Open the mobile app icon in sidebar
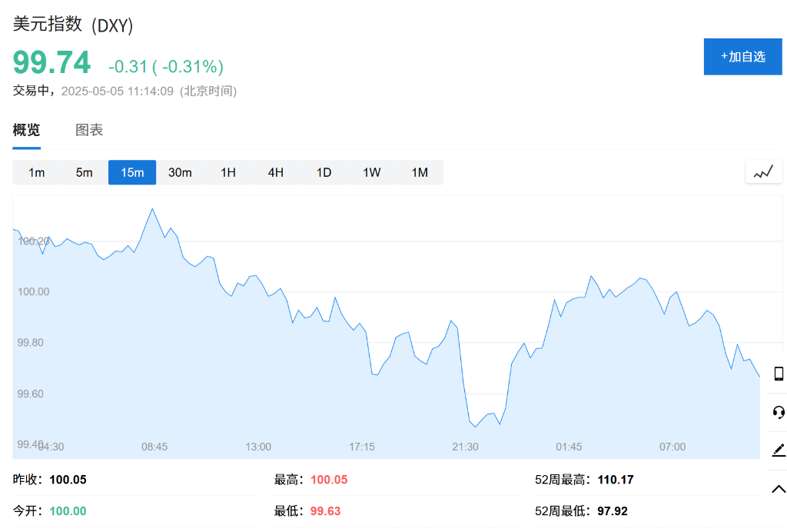The width and height of the screenshot is (787, 532). pyautogui.click(x=777, y=374)
